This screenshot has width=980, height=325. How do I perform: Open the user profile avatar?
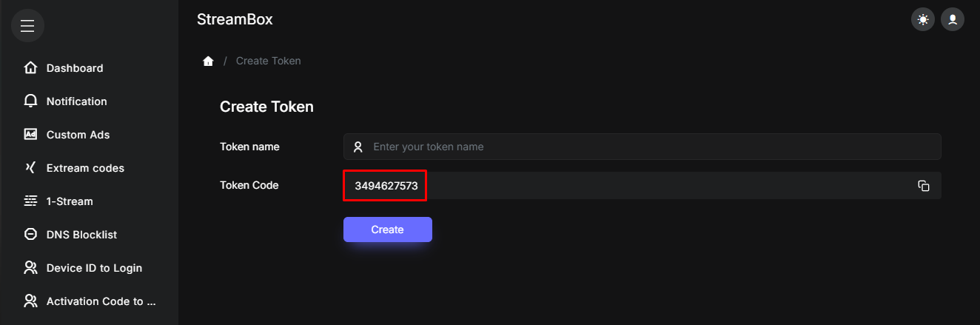952,20
